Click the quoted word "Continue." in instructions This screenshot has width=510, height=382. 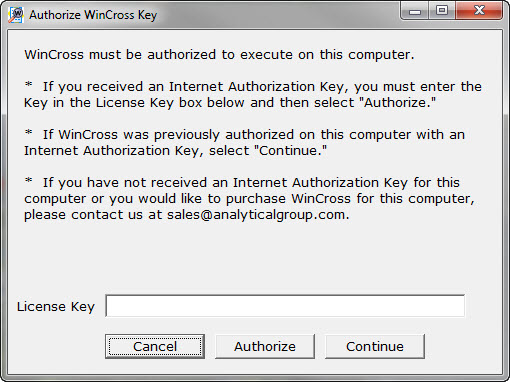pos(291,151)
